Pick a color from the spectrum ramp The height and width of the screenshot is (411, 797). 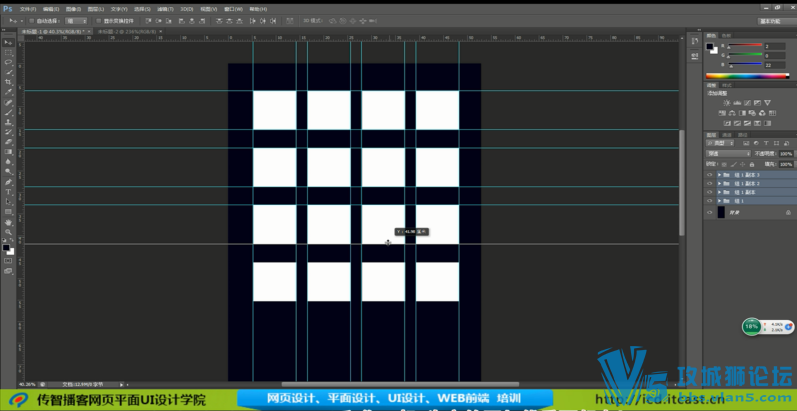[x=747, y=76]
